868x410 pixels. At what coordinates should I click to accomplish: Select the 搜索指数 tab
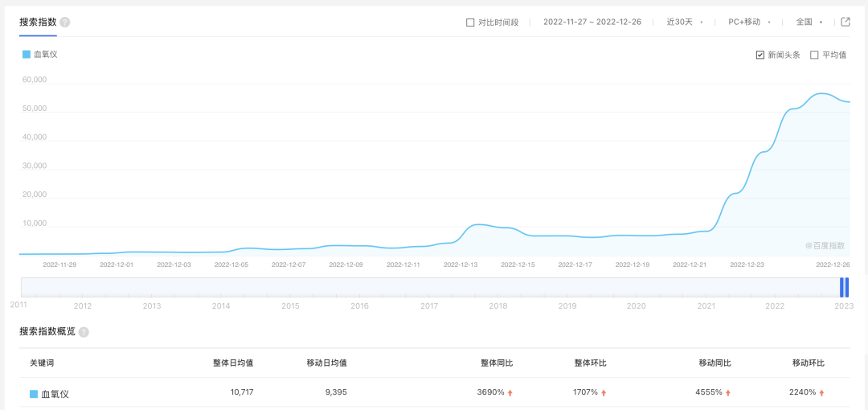[x=38, y=23]
